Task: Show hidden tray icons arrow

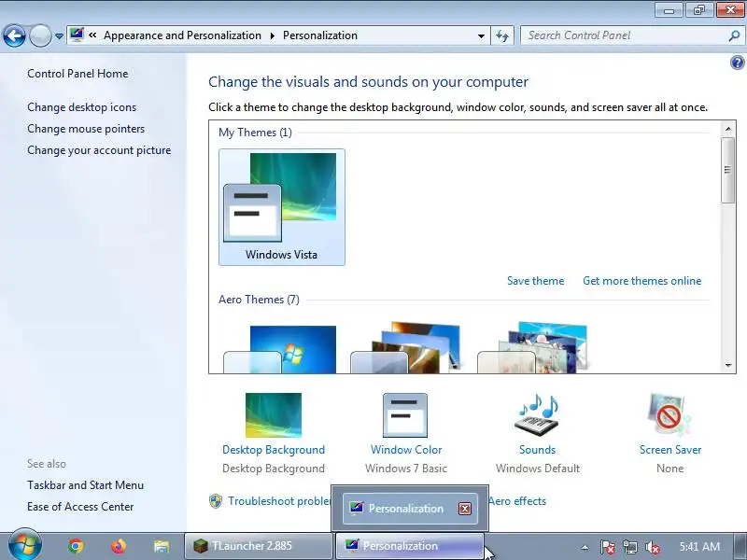Action: tap(585, 547)
